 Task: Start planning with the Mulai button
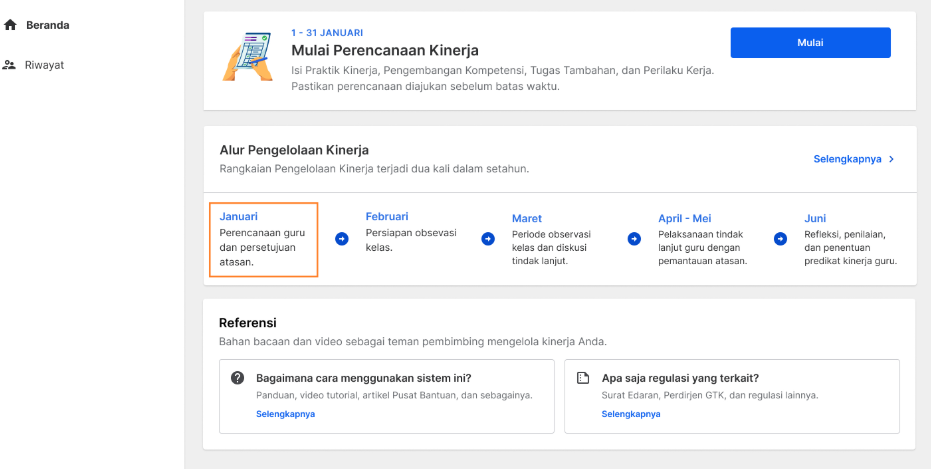810,43
